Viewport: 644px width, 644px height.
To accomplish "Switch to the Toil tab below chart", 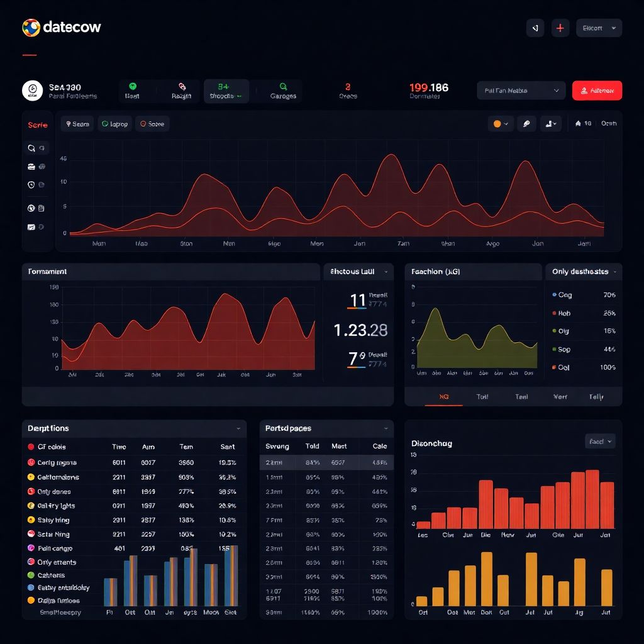I will coord(482,397).
